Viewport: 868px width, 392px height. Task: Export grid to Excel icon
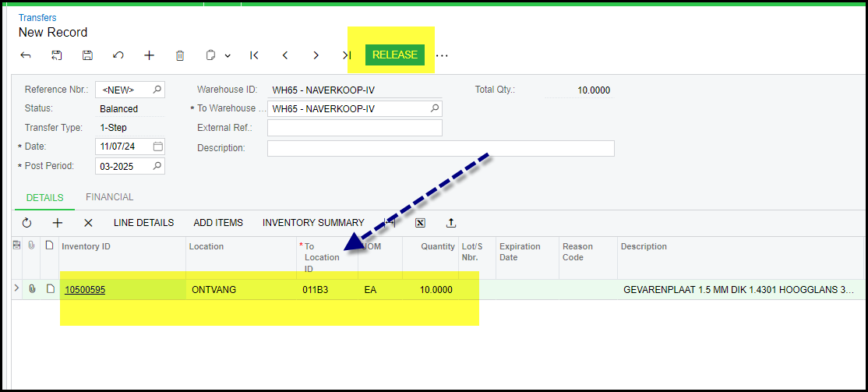(420, 223)
